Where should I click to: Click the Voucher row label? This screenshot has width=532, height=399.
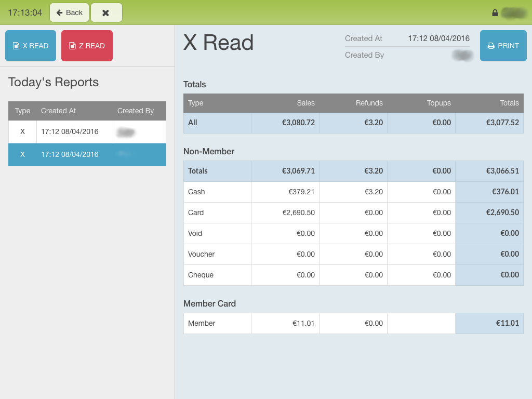[x=201, y=254]
